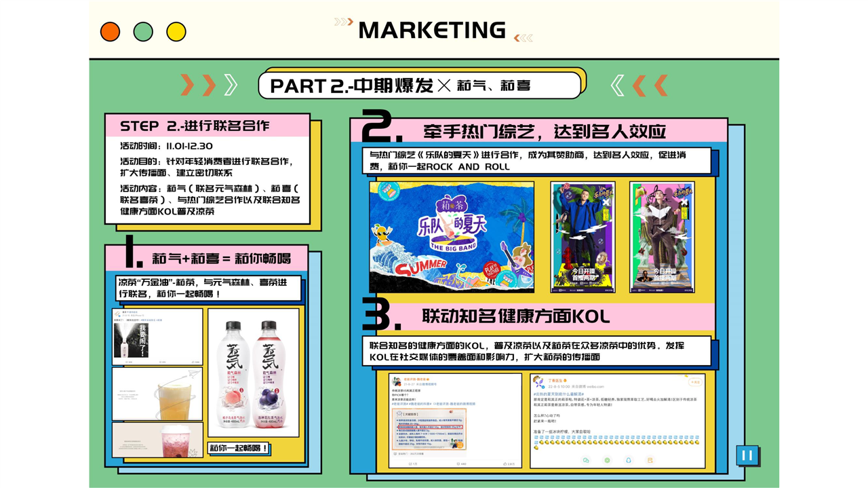
Task: Open the two 莉气 bottles product image
Action: click(253, 373)
